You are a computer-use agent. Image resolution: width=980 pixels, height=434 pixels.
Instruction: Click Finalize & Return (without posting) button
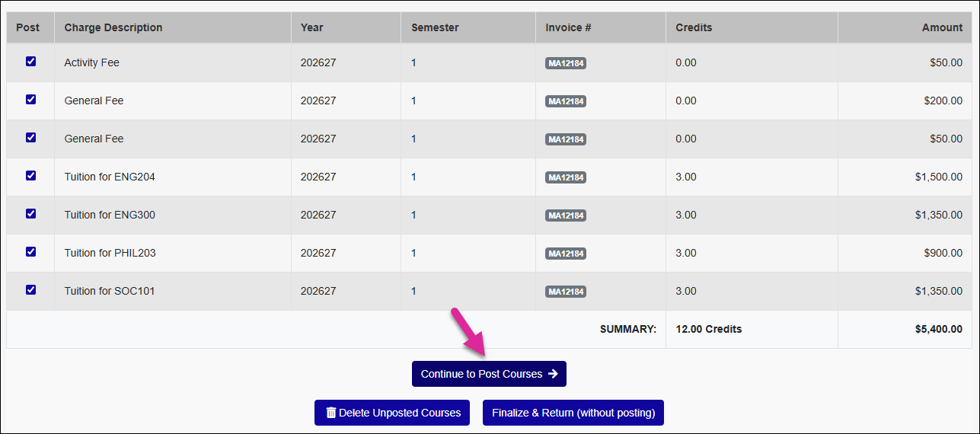[573, 413]
